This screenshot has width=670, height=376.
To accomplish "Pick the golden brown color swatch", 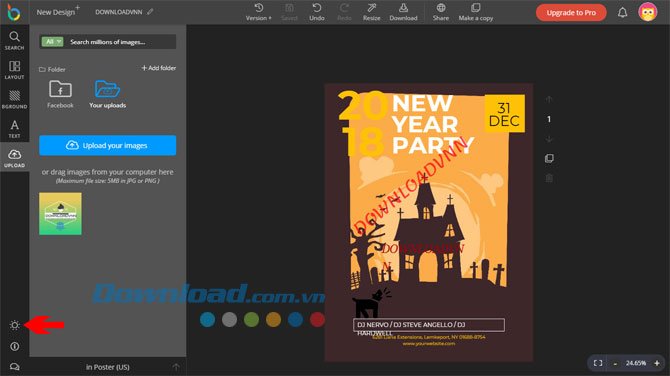I will click(273, 319).
